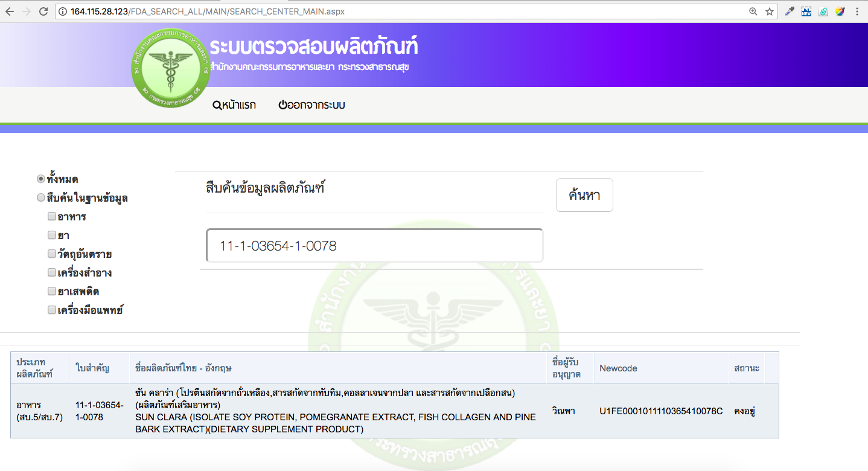Click สืบค้นข้อมูลผลิตภัณฑ์ heading

click(x=266, y=188)
